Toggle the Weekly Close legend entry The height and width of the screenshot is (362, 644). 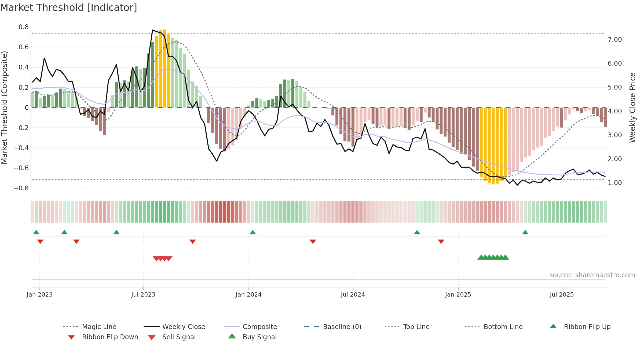click(x=174, y=327)
